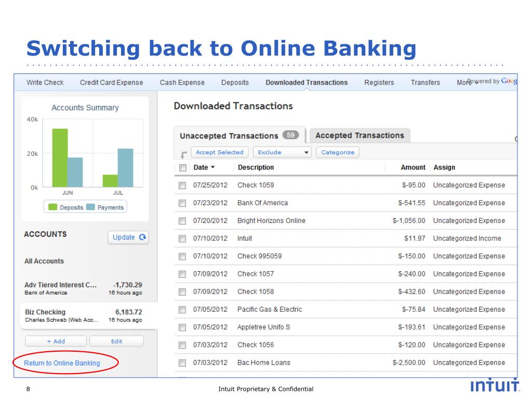
Task: Click the Categorize button
Action: [x=338, y=152]
